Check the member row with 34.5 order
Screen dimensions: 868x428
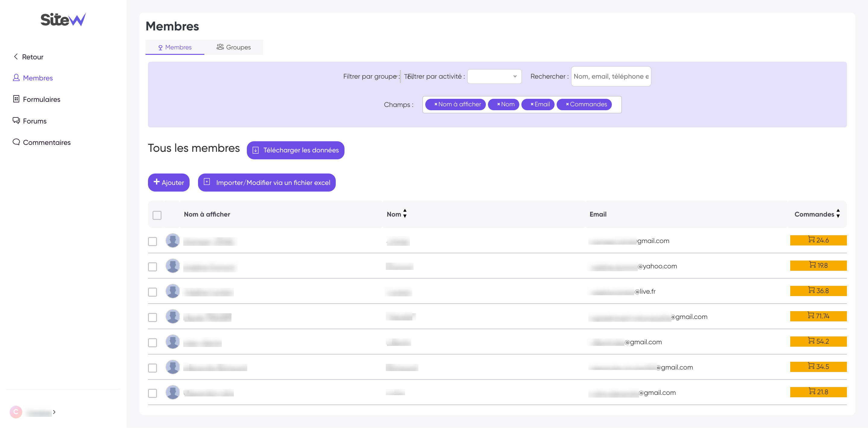click(153, 368)
